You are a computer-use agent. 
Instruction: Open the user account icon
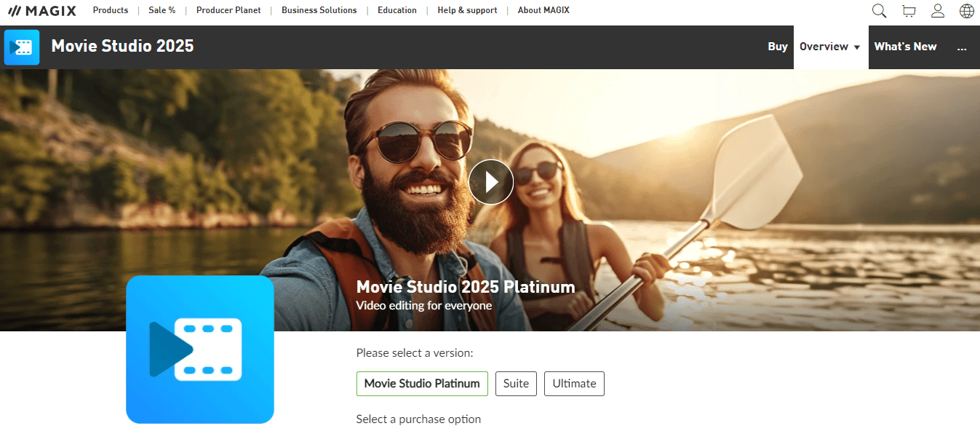pos(938,10)
